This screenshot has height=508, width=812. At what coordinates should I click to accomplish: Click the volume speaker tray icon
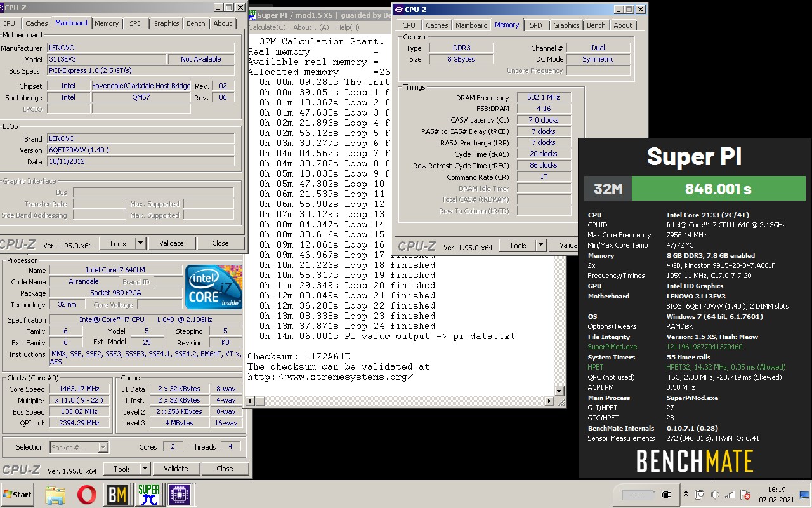(x=715, y=495)
